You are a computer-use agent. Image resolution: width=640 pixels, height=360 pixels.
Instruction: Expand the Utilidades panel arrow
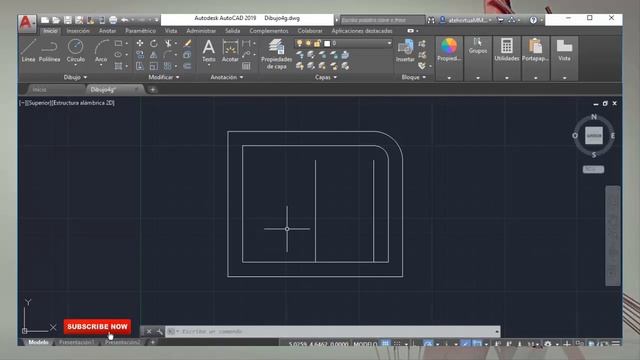(507, 78)
